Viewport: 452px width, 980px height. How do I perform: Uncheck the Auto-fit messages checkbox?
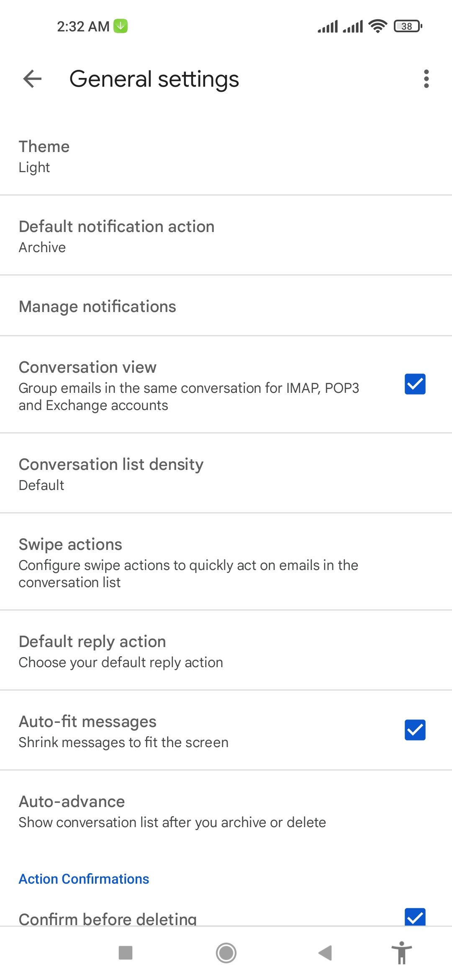pos(415,730)
